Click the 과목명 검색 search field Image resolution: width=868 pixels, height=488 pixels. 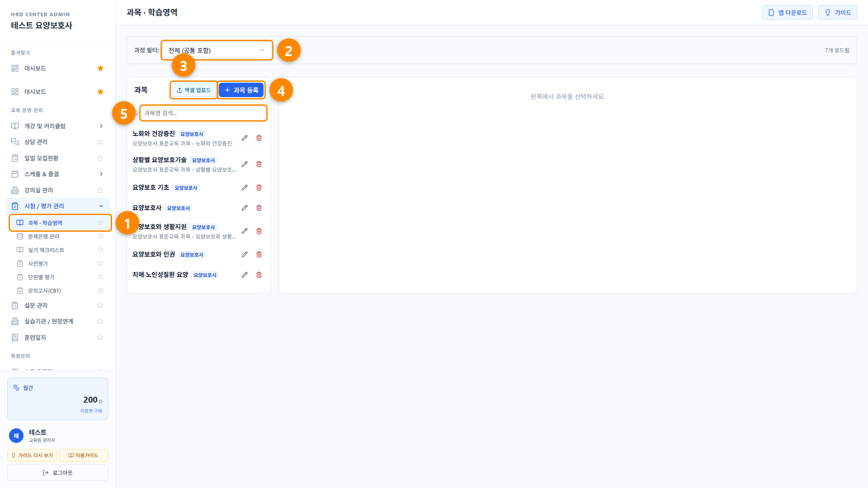[203, 113]
